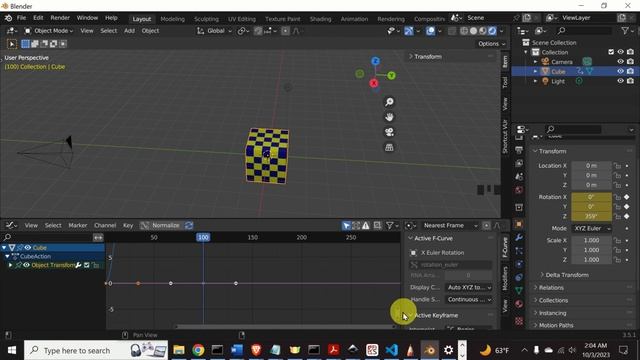
Task: Switch orthographic view with the grid icon
Action: [x=389, y=147]
